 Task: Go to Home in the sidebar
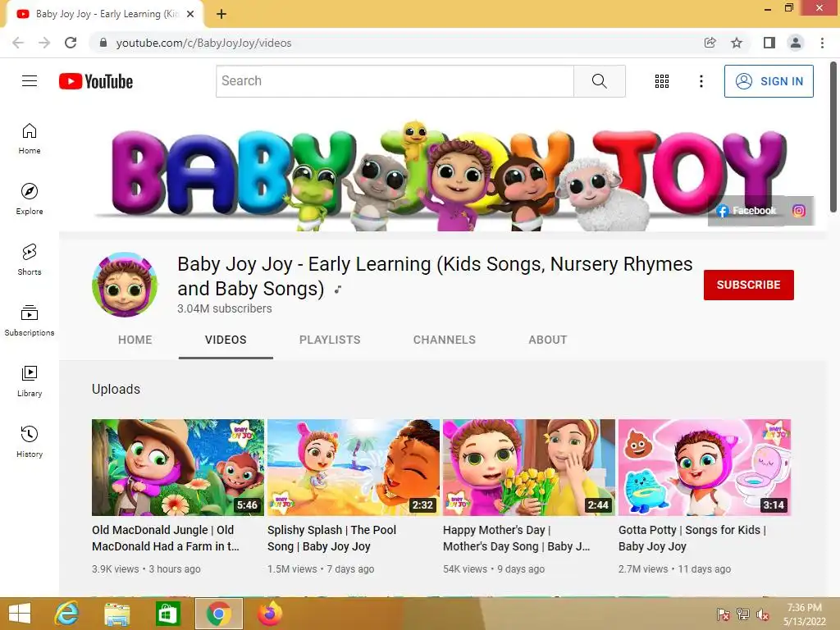coord(30,139)
